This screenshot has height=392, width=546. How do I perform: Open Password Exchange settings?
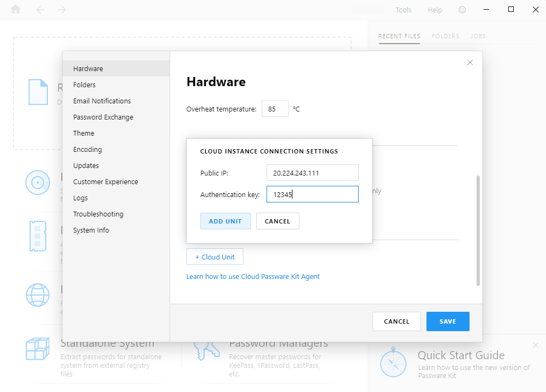pyautogui.click(x=116, y=117)
